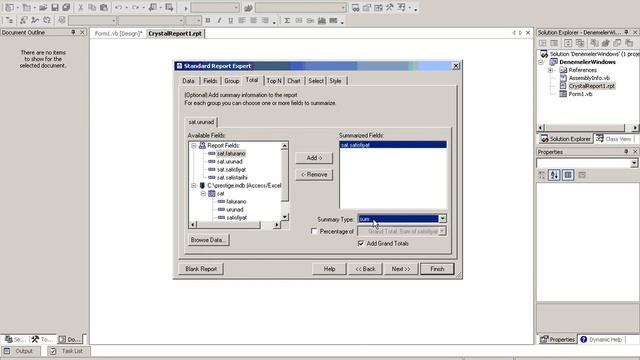The width and height of the screenshot is (640, 360).
Task: Click the Undo arrow icon
Action: [118, 7]
